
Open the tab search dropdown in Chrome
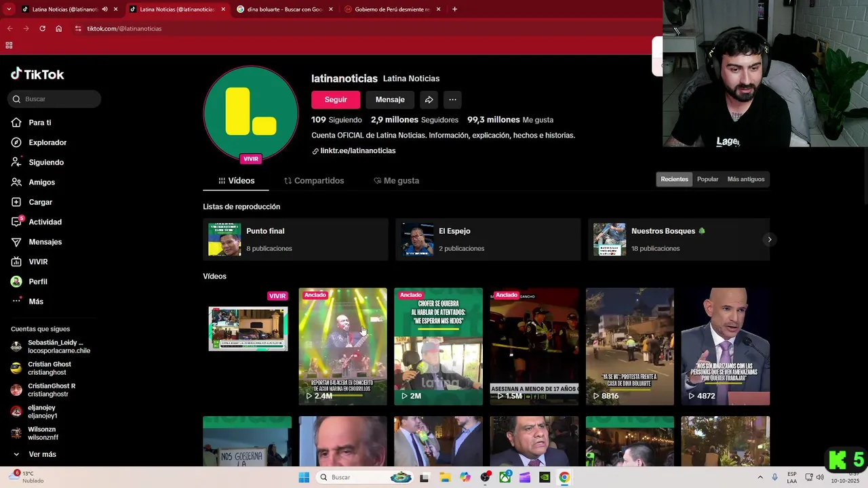tap(9, 9)
